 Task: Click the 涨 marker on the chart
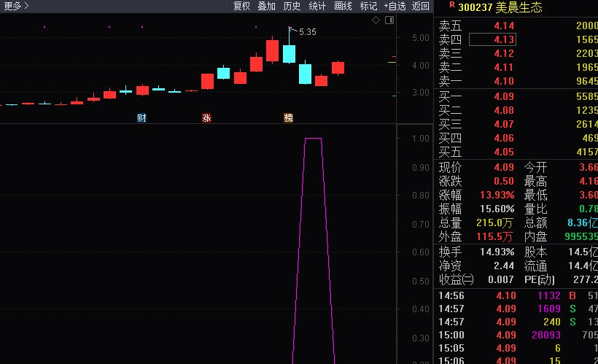pos(206,118)
